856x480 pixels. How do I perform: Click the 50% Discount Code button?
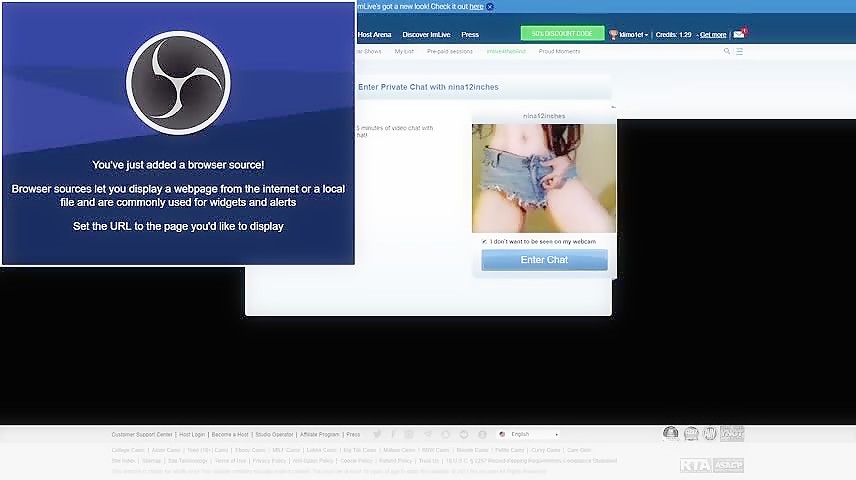point(562,33)
